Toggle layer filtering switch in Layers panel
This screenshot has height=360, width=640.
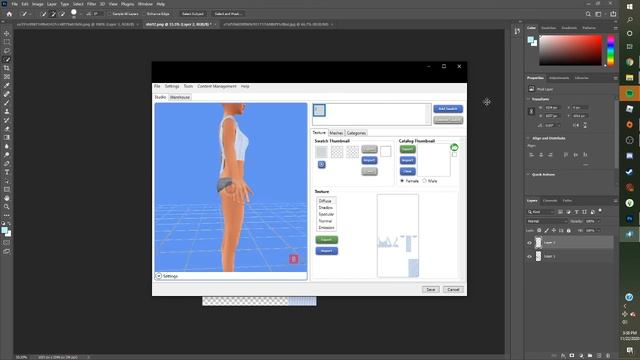(600, 211)
